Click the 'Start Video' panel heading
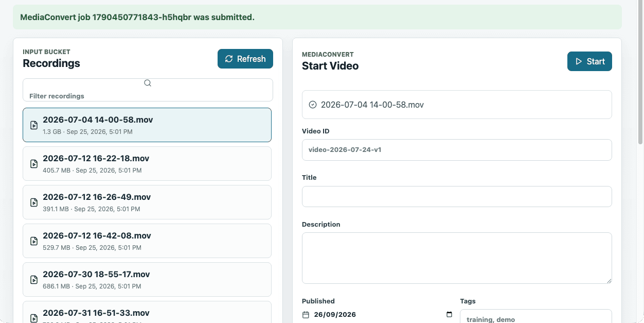The height and width of the screenshot is (323, 644). [x=330, y=66]
